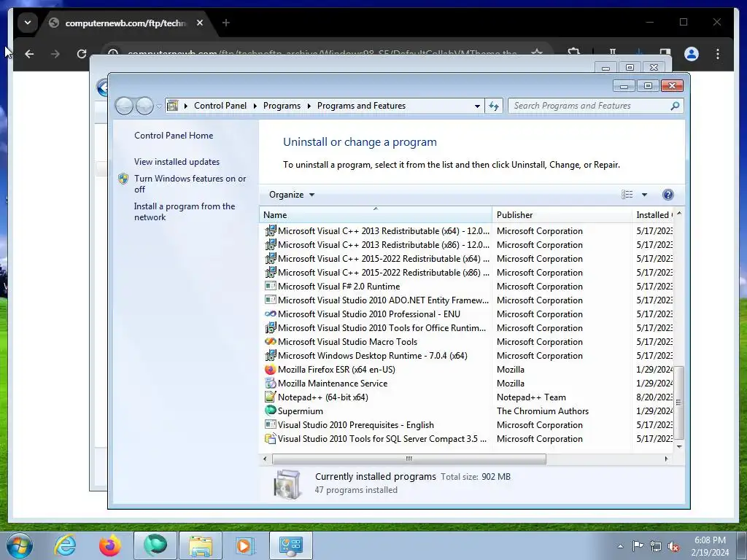747x560 pixels.
Task: Click the Notepad++ icon in the program list
Action: click(x=270, y=397)
